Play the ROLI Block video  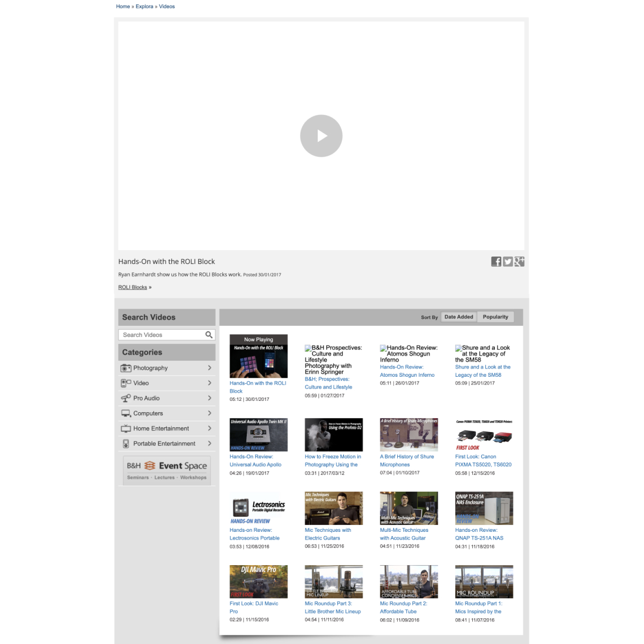pyautogui.click(x=321, y=136)
